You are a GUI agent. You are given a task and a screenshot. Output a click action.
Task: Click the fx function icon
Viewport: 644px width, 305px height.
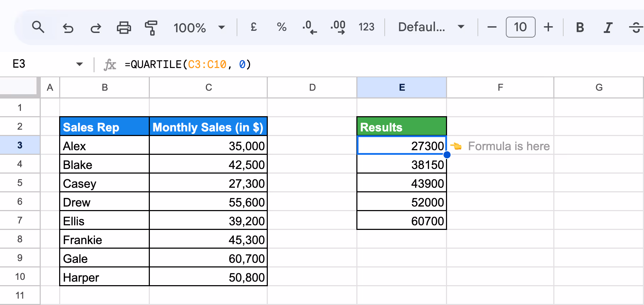110,64
